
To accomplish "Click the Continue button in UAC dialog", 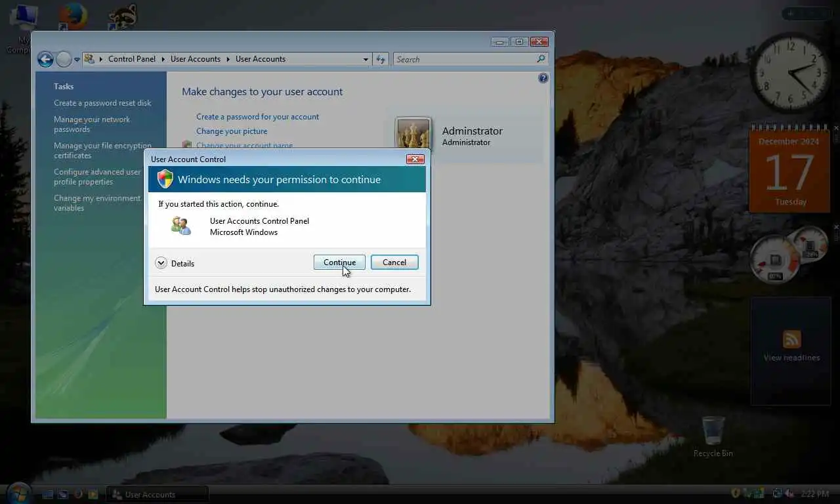I will click(339, 262).
